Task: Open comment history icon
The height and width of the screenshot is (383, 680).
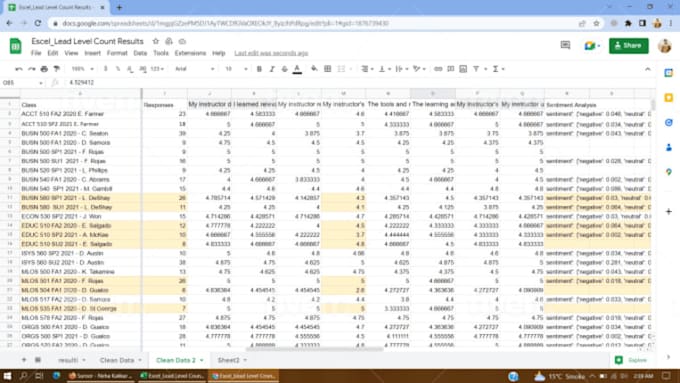Action: tap(565, 45)
